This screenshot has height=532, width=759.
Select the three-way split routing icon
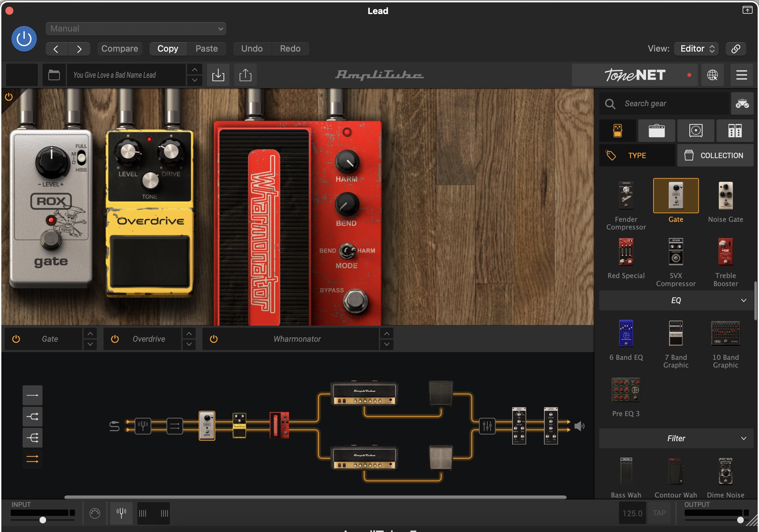32,438
